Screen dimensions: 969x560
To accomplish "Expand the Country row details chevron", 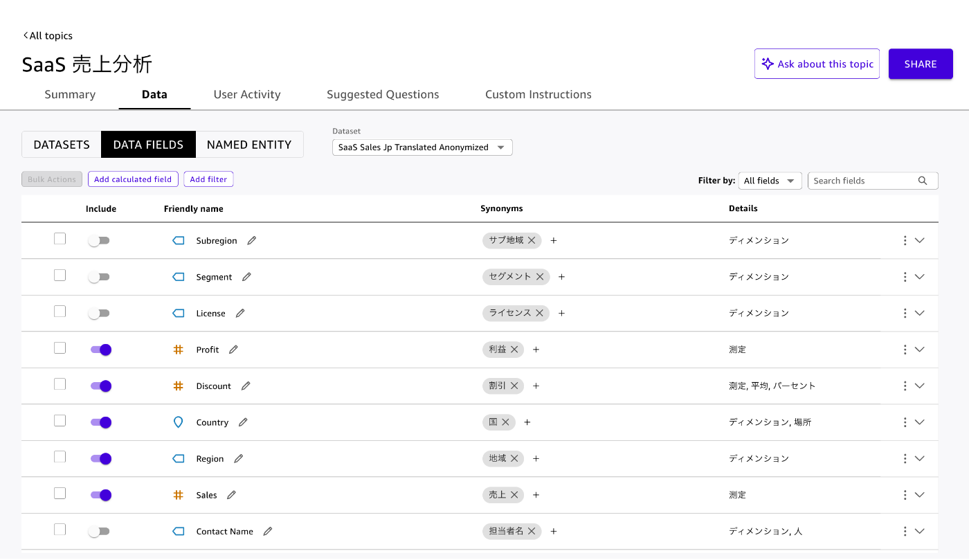I will 920,422.
